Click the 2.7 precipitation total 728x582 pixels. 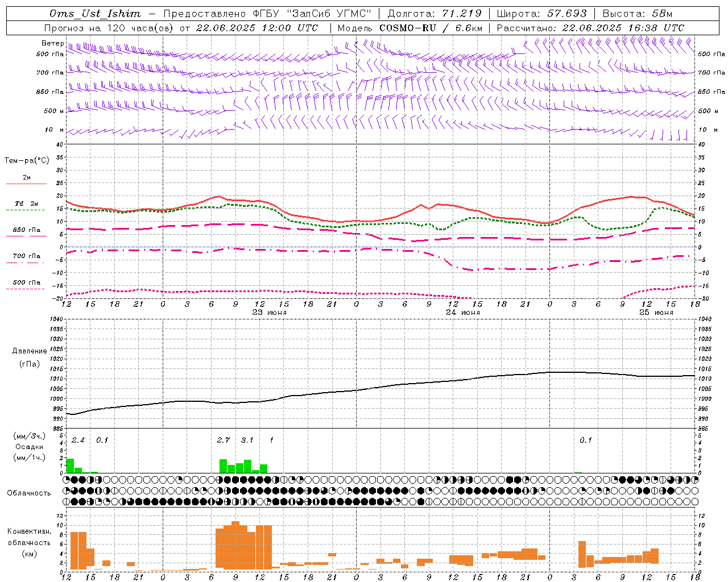coord(224,440)
